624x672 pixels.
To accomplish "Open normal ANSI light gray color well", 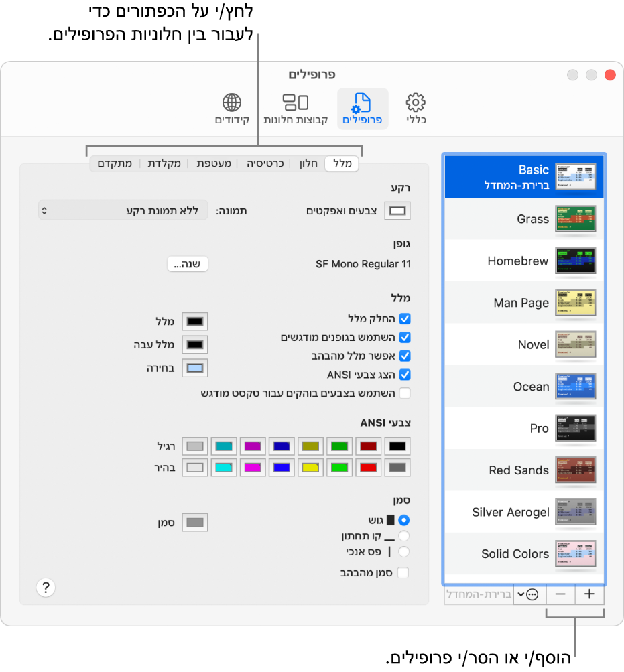I will [x=194, y=446].
